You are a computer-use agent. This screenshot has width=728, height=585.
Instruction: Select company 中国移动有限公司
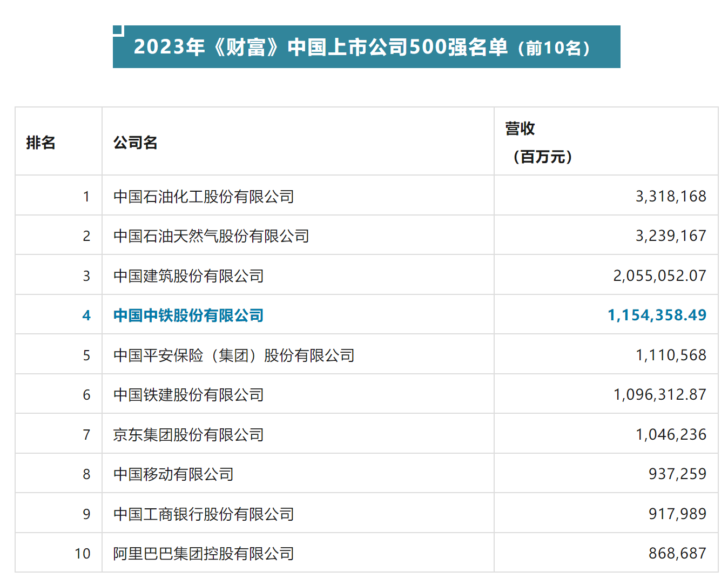[x=173, y=474]
